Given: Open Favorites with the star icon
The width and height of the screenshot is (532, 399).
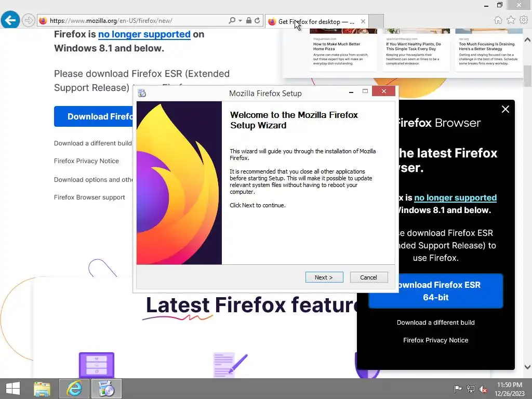Looking at the screenshot, I should tap(511, 20).
